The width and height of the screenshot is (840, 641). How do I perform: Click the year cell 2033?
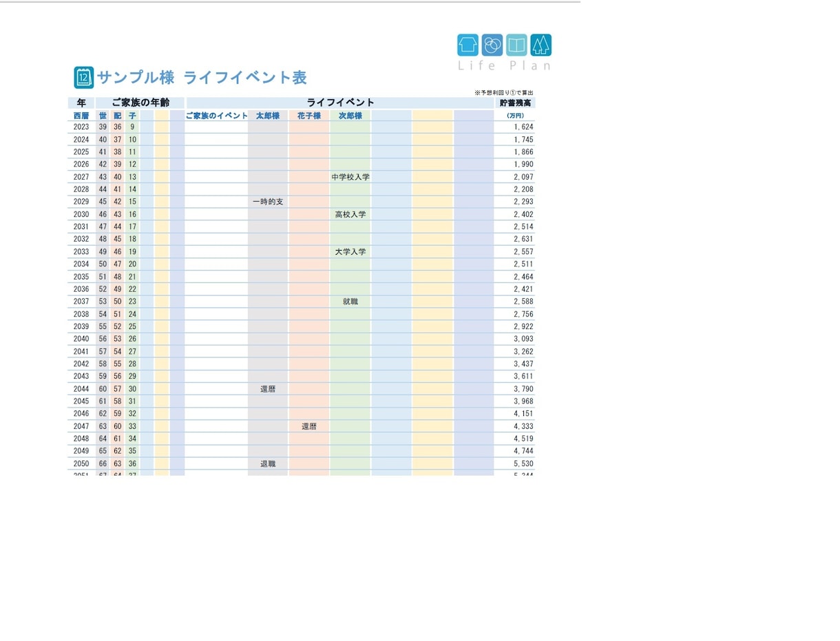point(81,252)
